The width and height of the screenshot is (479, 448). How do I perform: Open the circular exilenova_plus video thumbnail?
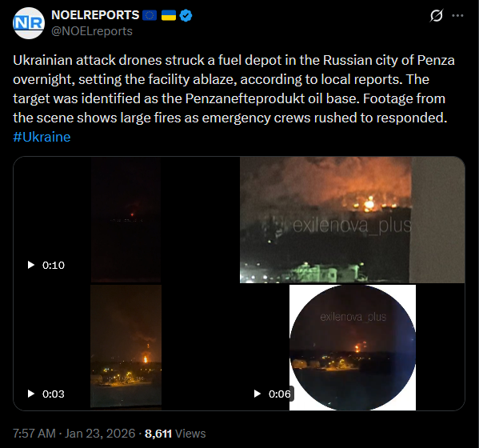353,347
